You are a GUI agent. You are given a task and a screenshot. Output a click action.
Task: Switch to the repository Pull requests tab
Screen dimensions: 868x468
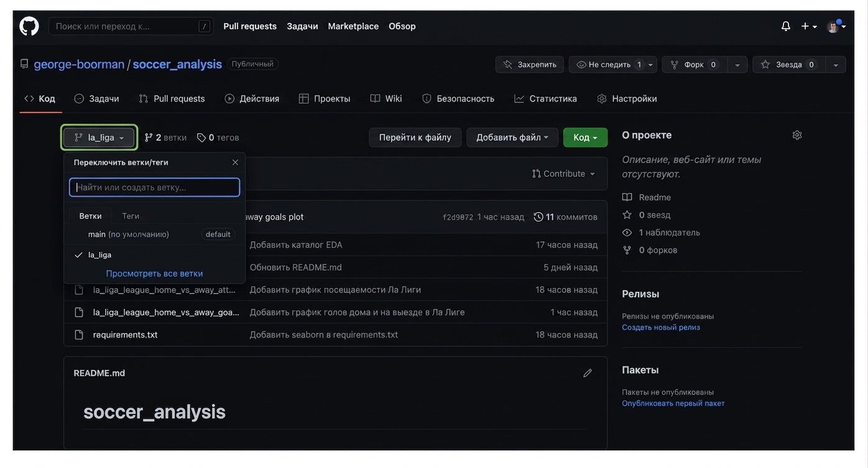[x=172, y=98]
